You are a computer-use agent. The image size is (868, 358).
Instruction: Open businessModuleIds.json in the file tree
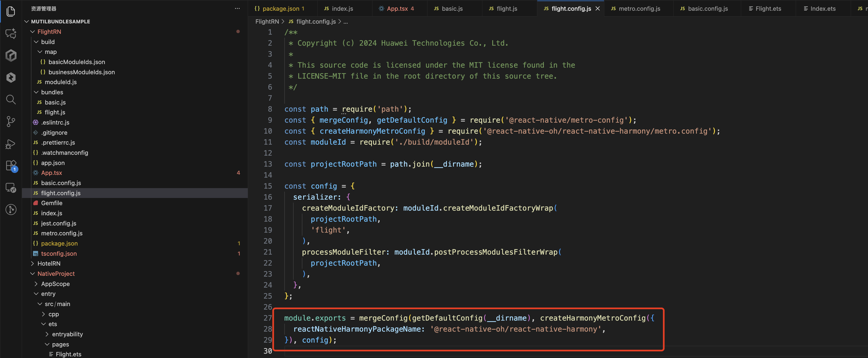point(81,72)
